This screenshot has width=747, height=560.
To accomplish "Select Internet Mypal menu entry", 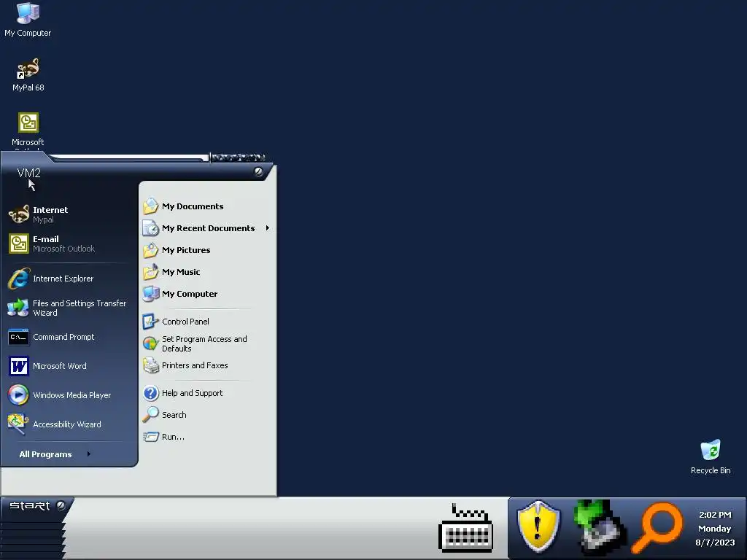I will 69,214.
